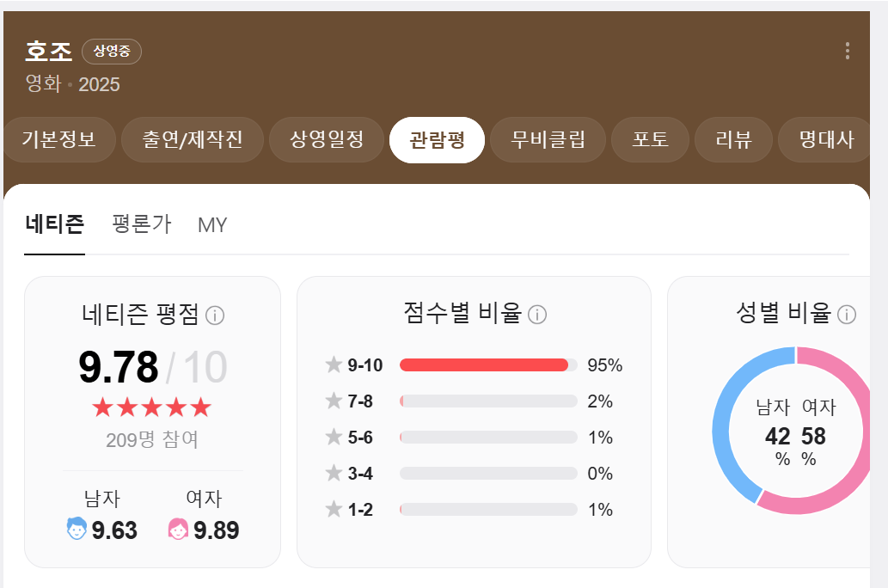Click the 상영중 badge next to the title
The image size is (888, 588).
coord(111,51)
